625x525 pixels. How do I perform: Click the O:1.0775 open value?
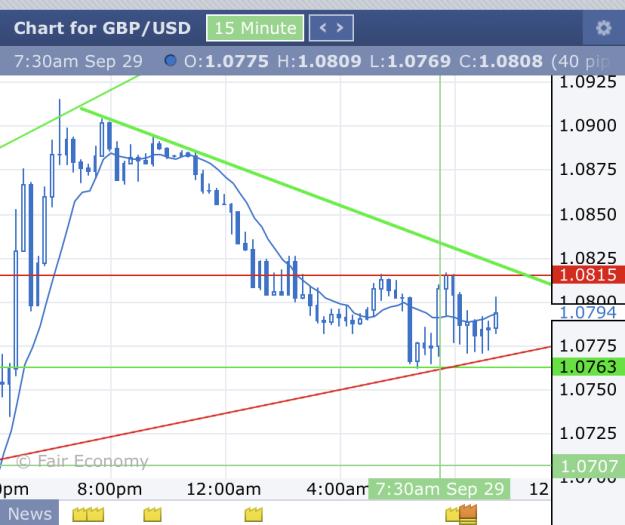coord(226,61)
